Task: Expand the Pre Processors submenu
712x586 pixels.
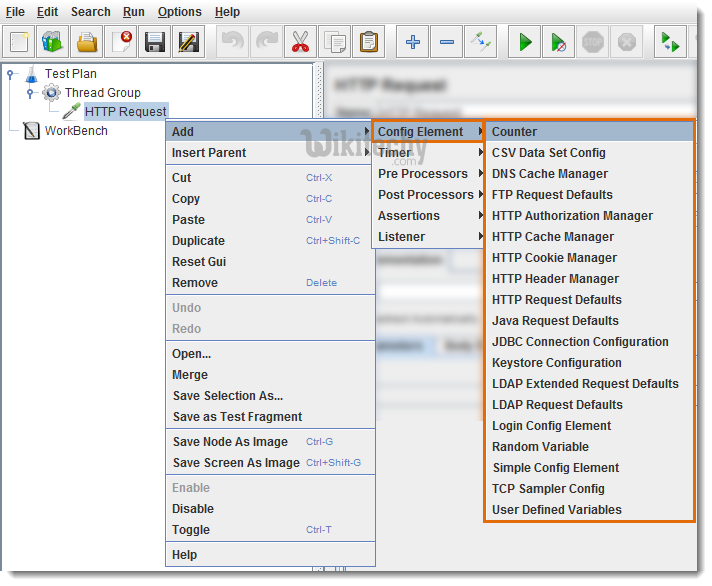Action: (x=425, y=174)
